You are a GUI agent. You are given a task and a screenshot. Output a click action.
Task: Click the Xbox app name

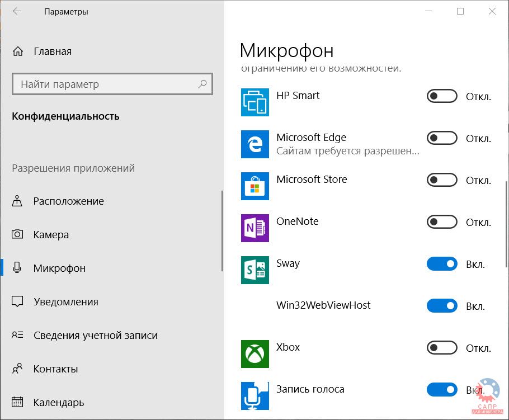coord(288,347)
